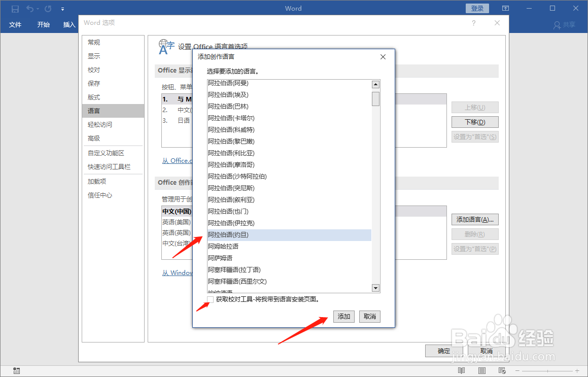Click the zoom slider in status bar
This screenshot has width=588, height=377.
click(547, 371)
